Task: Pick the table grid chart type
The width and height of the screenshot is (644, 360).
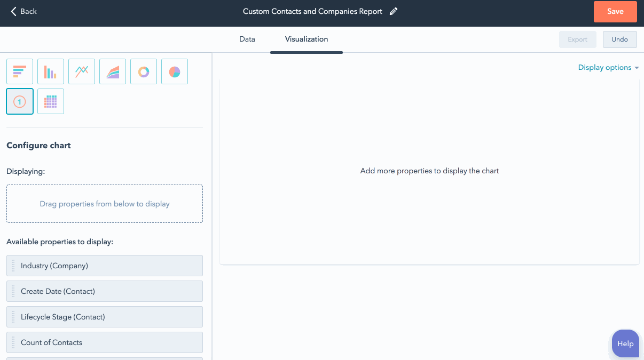Action: click(51, 101)
